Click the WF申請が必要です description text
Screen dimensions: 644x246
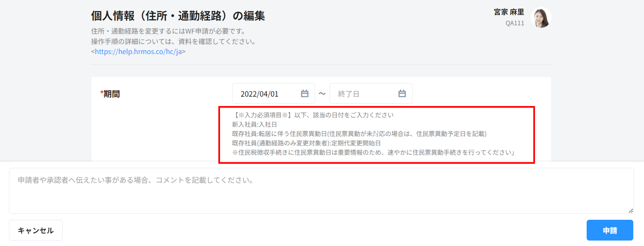point(169,31)
